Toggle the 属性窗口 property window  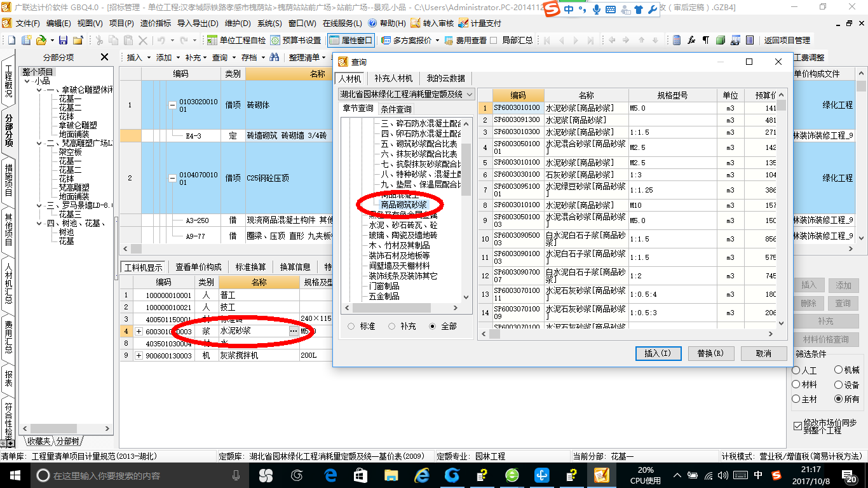pyautogui.click(x=351, y=40)
